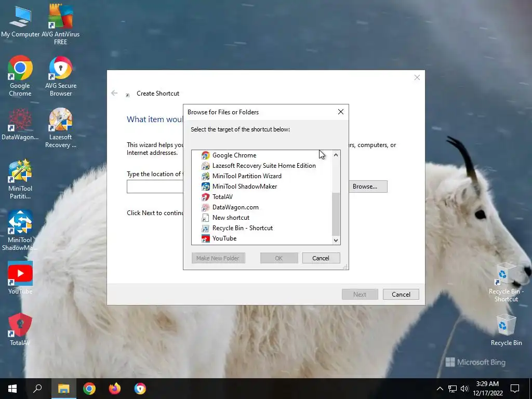The height and width of the screenshot is (399, 532).
Task: Open Firefox from taskbar
Action: pos(115,389)
